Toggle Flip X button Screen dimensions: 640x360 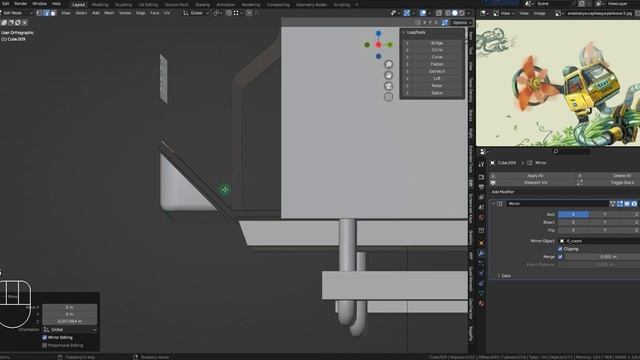[x=573, y=230]
